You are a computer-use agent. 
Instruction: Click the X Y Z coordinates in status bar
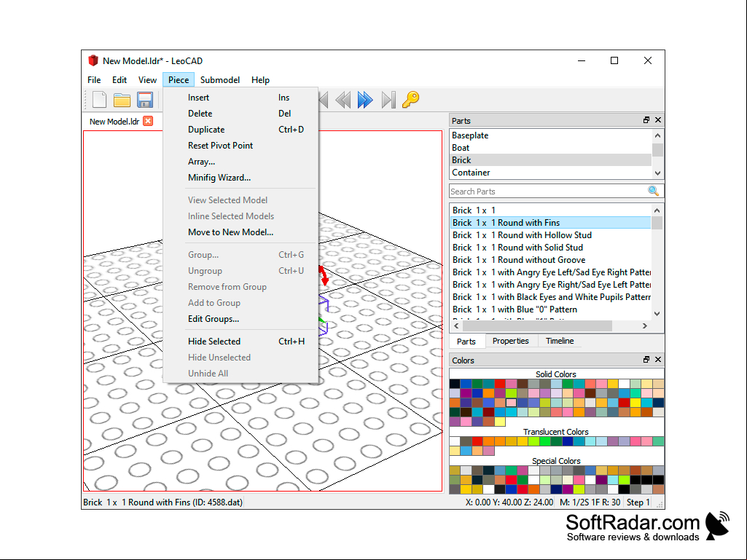coord(509,502)
